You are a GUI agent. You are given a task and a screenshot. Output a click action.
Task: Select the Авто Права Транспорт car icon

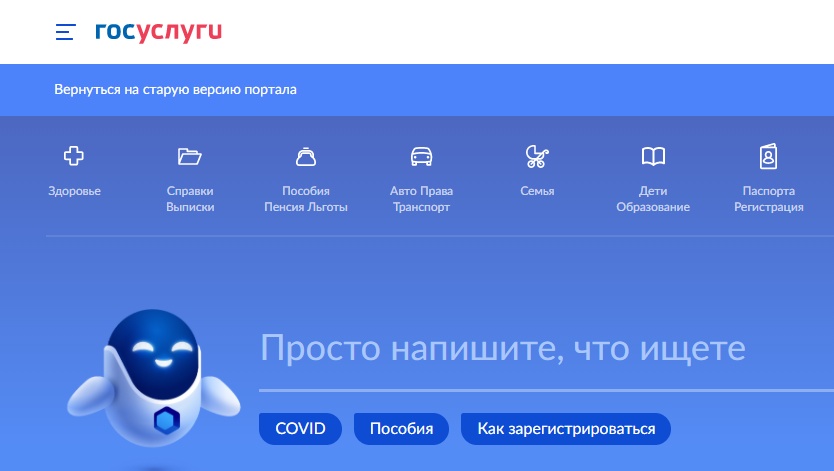tap(421, 156)
